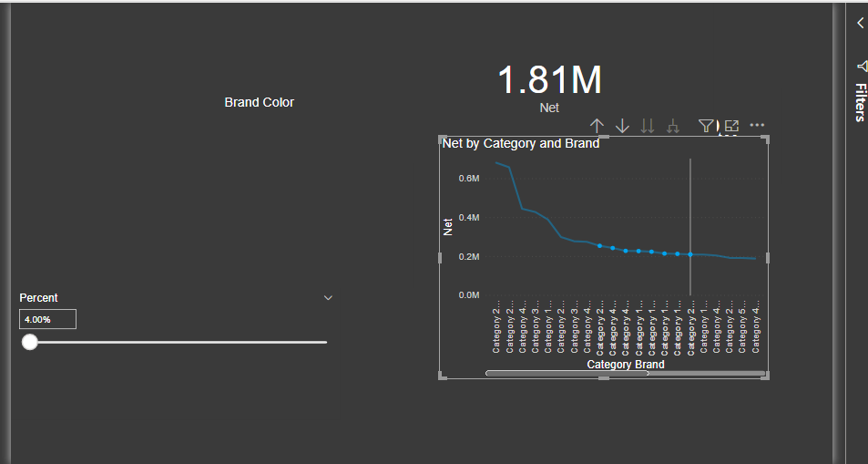This screenshot has width=868, height=464.
Task: Click the chart horizontal scrollbar thumb
Action: pos(567,373)
